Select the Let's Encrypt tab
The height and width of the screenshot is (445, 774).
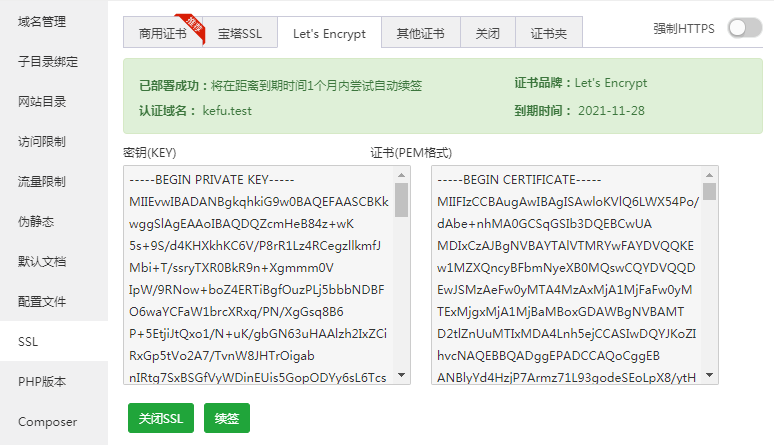point(329,33)
